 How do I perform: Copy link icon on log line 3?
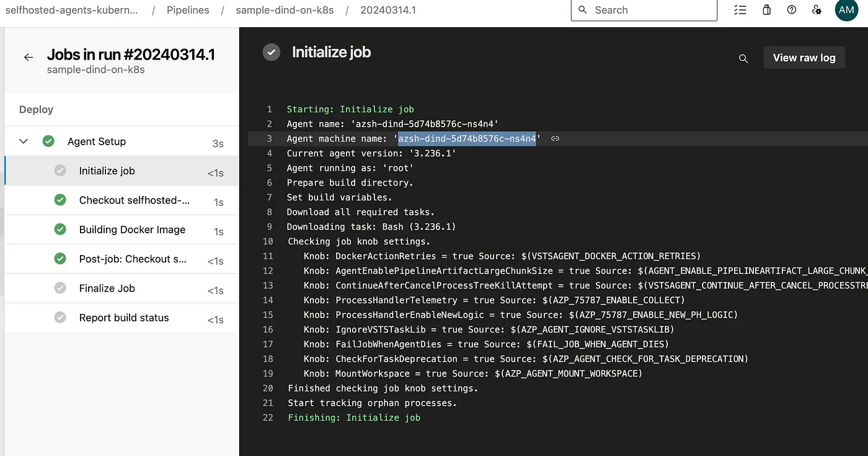click(555, 139)
